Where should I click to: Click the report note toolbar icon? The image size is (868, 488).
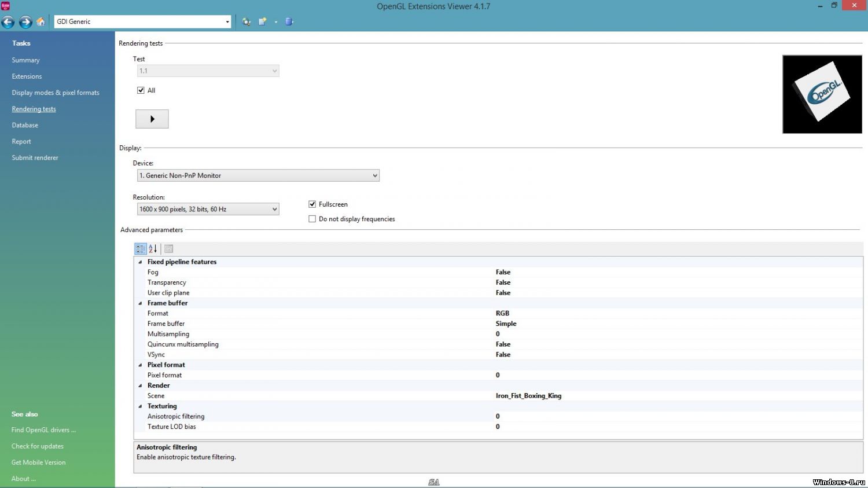coord(263,22)
